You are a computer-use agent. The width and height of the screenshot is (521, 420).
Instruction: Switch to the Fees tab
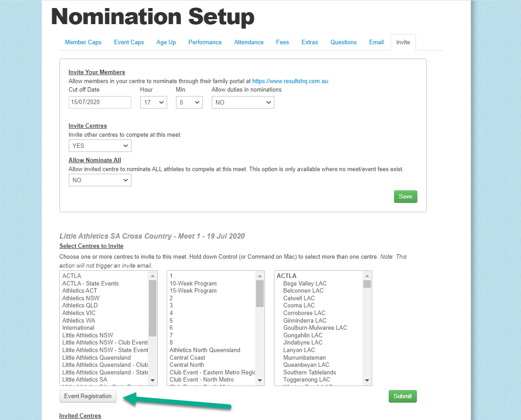(x=282, y=42)
